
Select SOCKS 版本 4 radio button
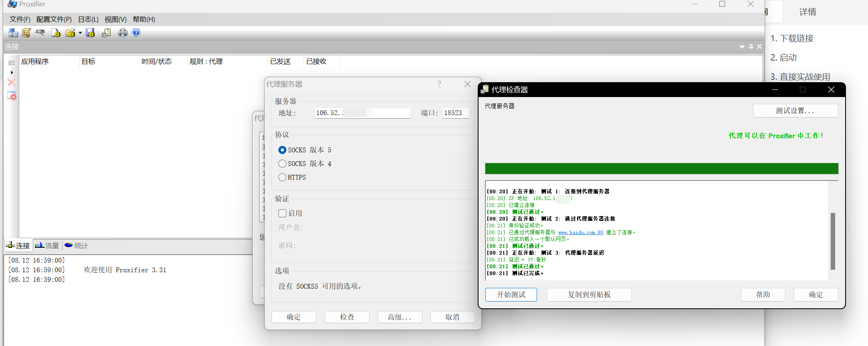(x=282, y=164)
